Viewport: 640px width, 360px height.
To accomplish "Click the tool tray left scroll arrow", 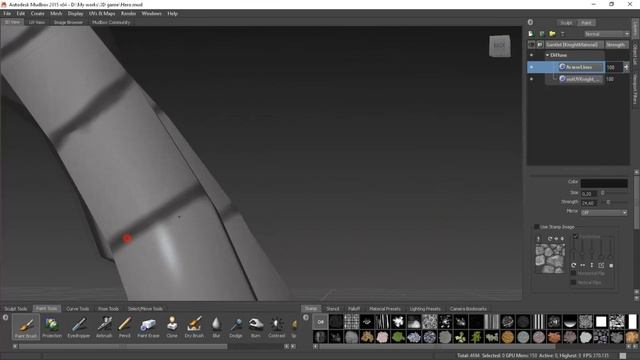I will point(15,346).
